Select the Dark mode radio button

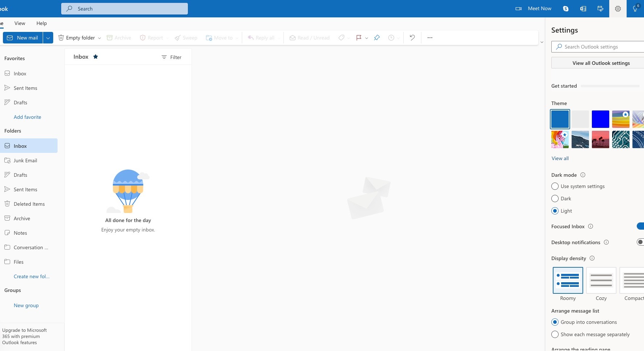pyautogui.click(x=555, y=199)
